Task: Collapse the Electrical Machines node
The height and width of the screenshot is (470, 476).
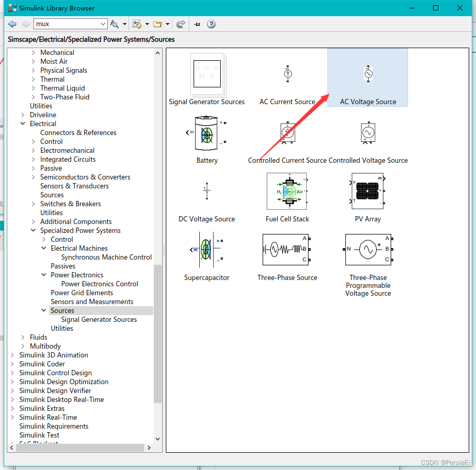Action: pyautogui.click(x=44, y=248)
